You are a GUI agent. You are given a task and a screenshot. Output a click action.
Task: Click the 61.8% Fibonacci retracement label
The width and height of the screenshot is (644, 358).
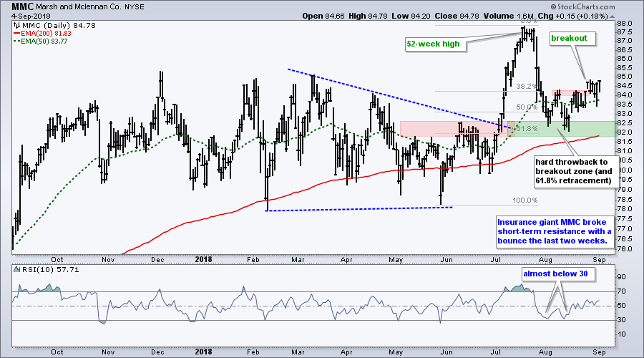[527, 128]
